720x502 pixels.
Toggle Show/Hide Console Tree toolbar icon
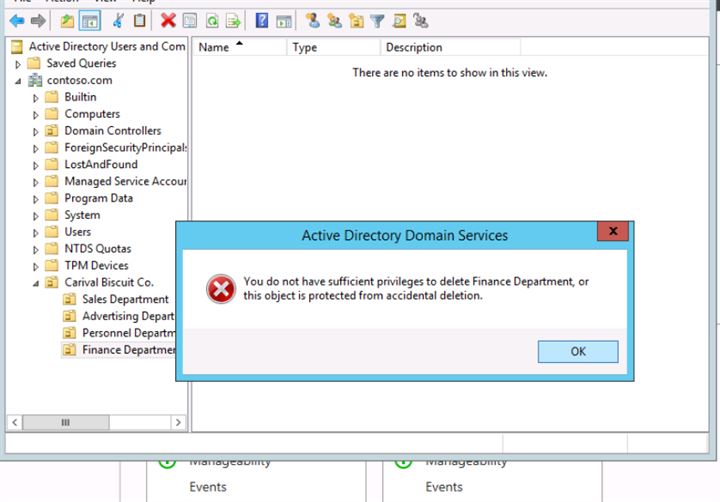coord(90,21)
